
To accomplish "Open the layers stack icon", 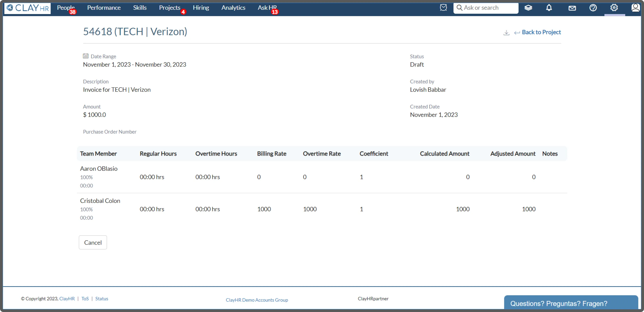I will [x=528, y=8].
